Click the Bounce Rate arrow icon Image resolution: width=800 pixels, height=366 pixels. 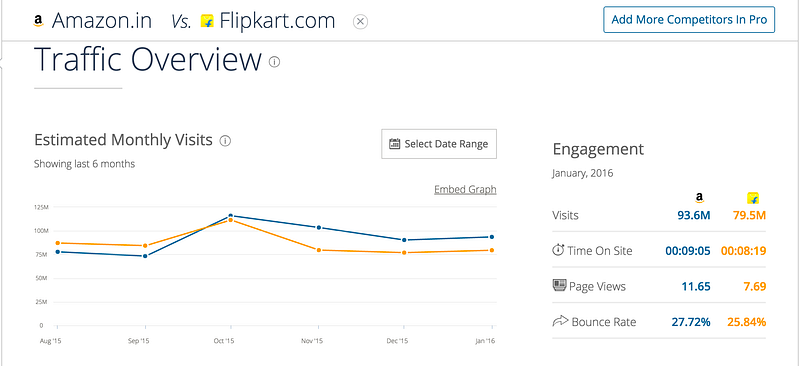click(560, 321)
